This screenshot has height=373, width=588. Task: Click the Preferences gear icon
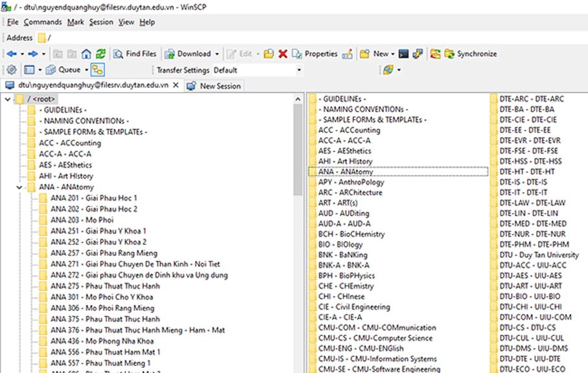click(11, 70)
